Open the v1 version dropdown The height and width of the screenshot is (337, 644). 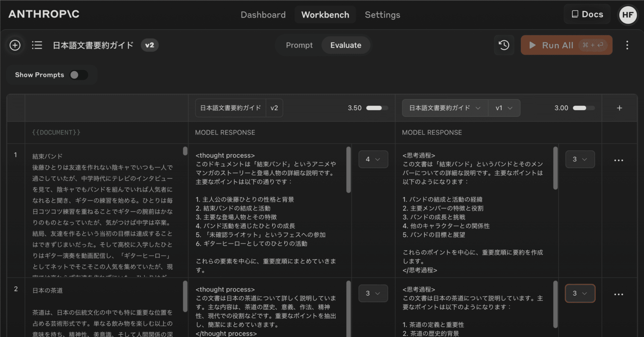click(504, 108)
